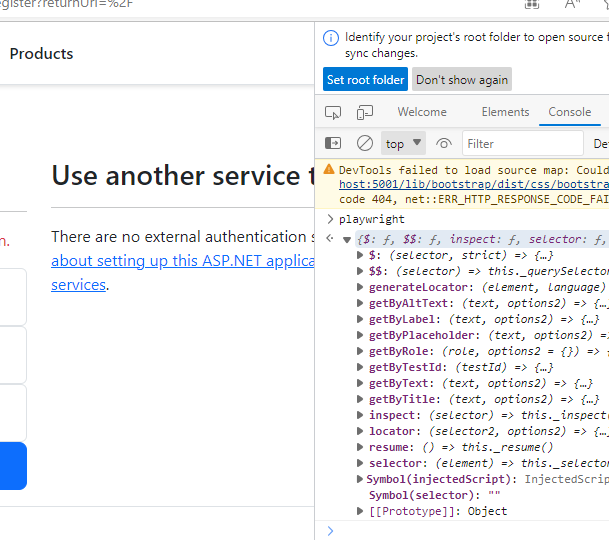Expand the inspect property
This screenshot has height=540, width=609.
pyautogui.click(x=360, y=415)
